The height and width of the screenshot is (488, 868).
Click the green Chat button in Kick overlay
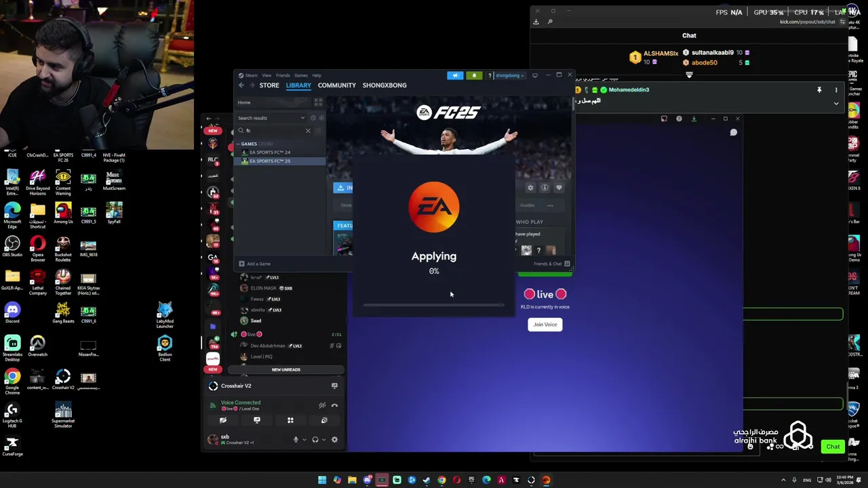pyautogui.click(x=833, y=447)
